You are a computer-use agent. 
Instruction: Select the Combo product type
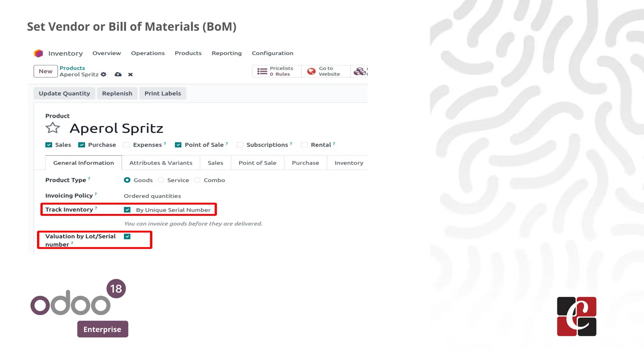point(197,180)
